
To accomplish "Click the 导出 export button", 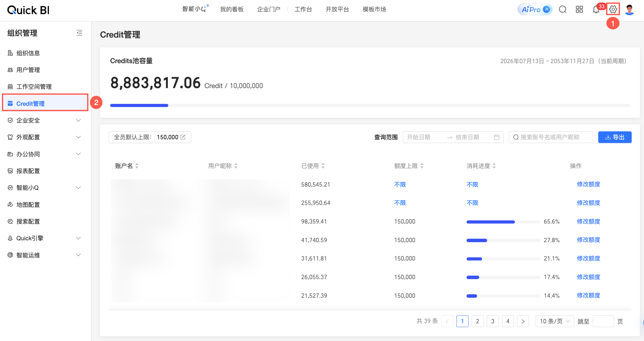I will [615, 137].
